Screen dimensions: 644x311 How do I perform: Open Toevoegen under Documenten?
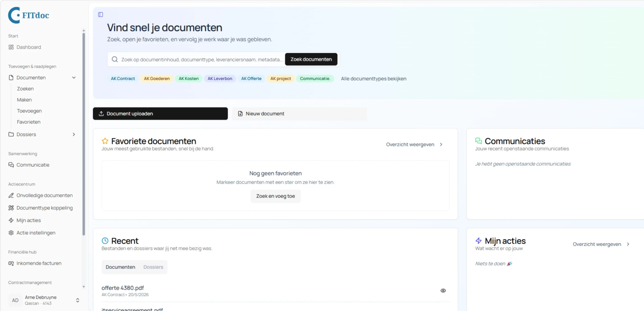[x=29, y=111]
